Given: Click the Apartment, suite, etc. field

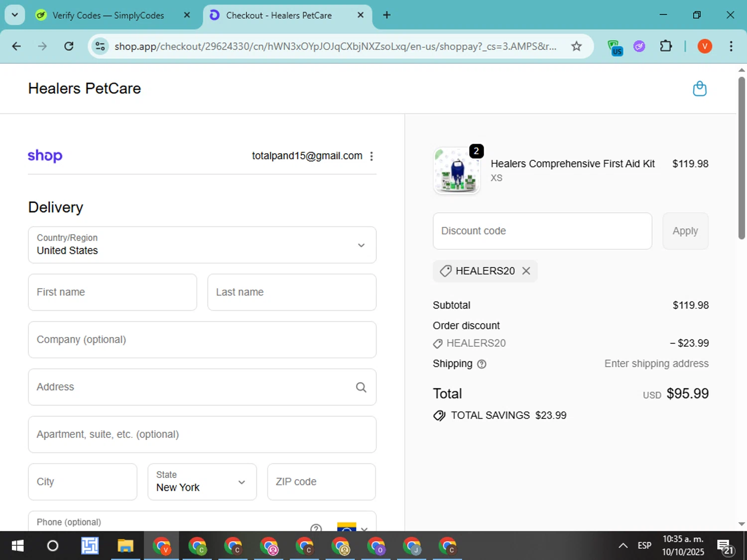Looking at the screenshot, I should 202,435.
